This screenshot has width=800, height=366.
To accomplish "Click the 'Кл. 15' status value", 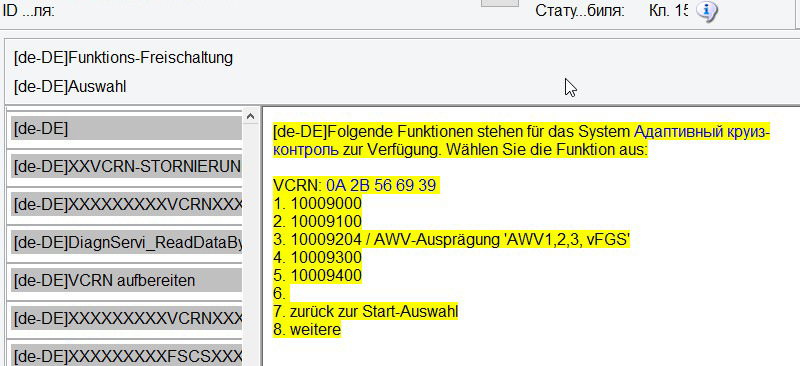I will click(668, 10).
